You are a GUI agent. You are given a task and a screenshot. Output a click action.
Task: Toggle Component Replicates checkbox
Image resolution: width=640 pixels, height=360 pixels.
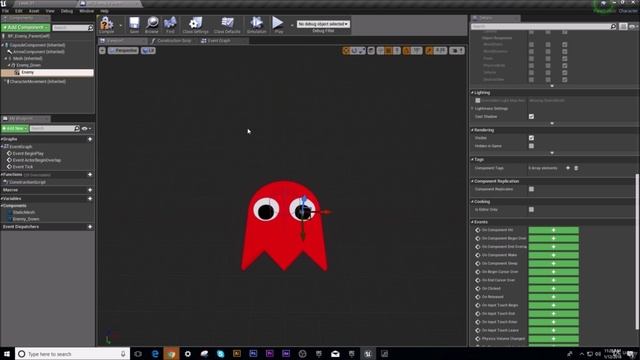point(531,189)
